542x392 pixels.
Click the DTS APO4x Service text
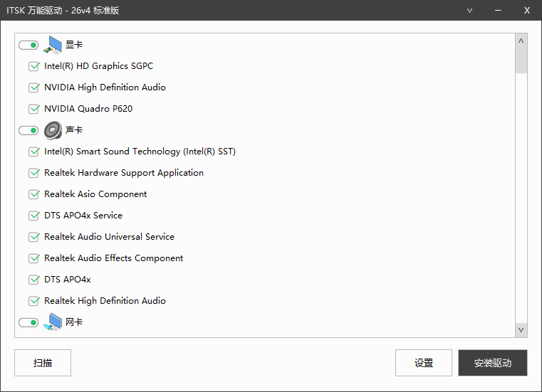pyautogui.click(x=83, y=216)
